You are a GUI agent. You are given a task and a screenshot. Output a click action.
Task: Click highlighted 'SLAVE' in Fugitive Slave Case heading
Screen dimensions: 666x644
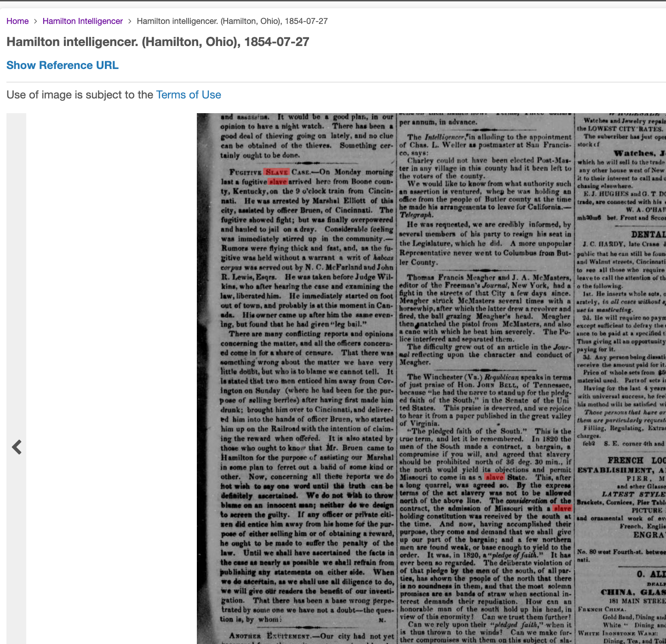pyautogui.click(x=277, y=172)
